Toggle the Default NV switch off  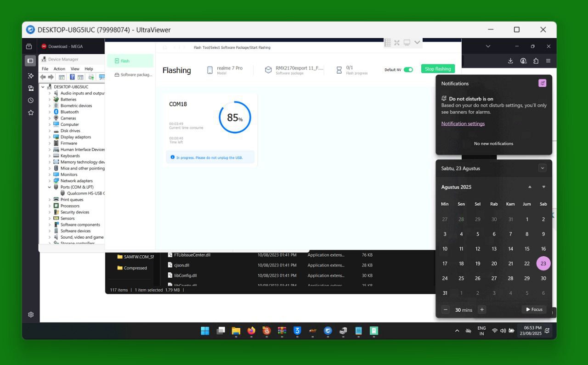pyautogui.click(x=408, y=70)
